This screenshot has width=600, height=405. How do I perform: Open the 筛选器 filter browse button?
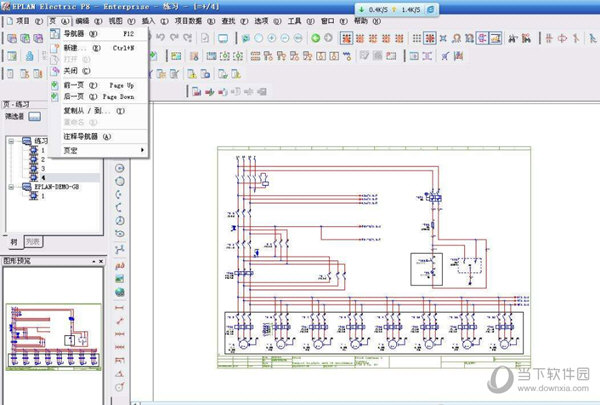[34, 116]
